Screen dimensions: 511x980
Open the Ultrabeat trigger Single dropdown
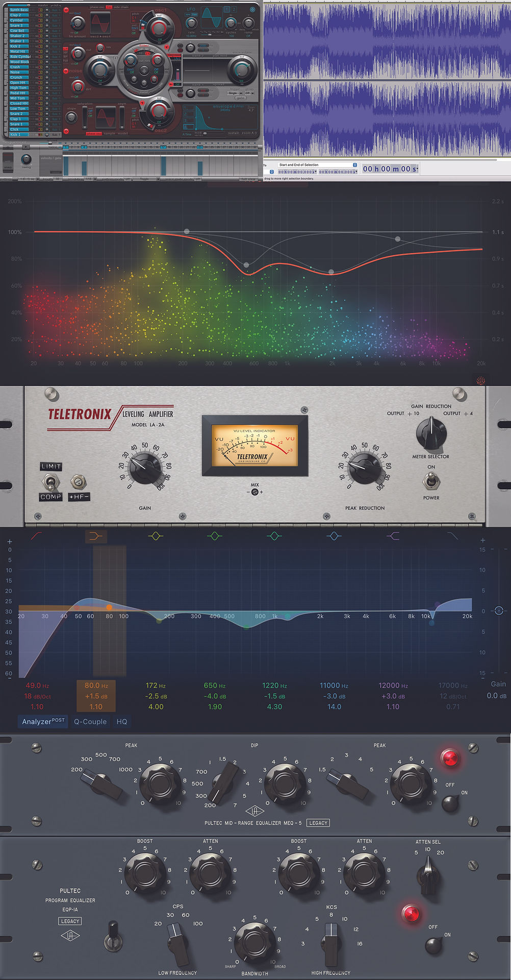[x=235, y=93]
